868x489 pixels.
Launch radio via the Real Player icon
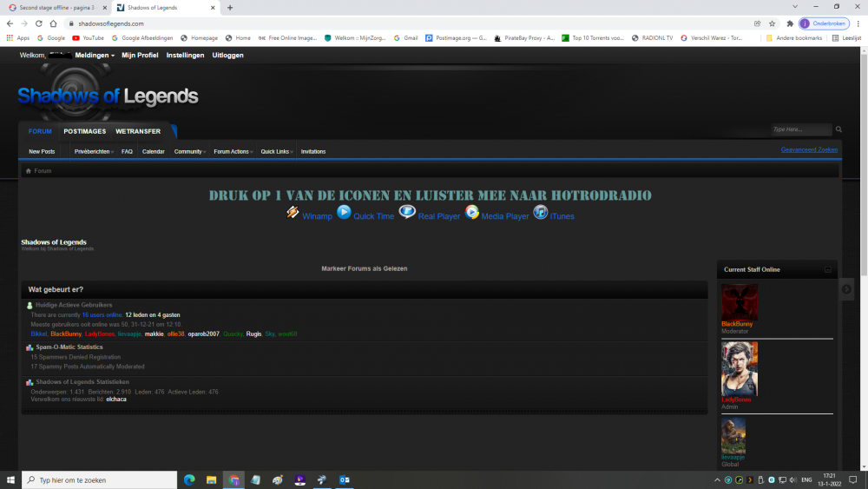coord(407,212)
